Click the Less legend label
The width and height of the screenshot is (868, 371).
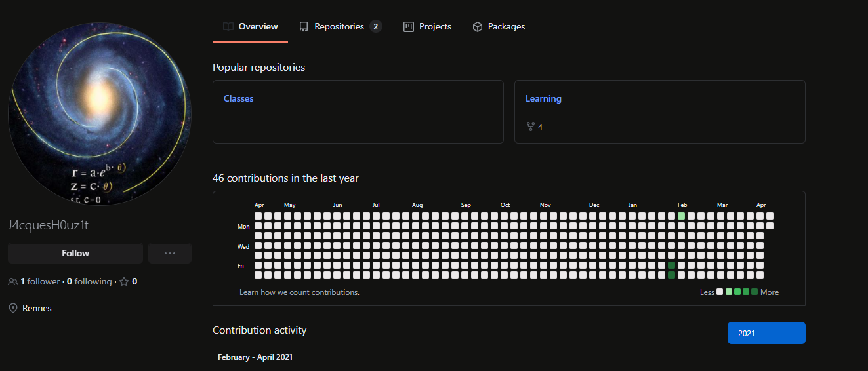(707, 292)
